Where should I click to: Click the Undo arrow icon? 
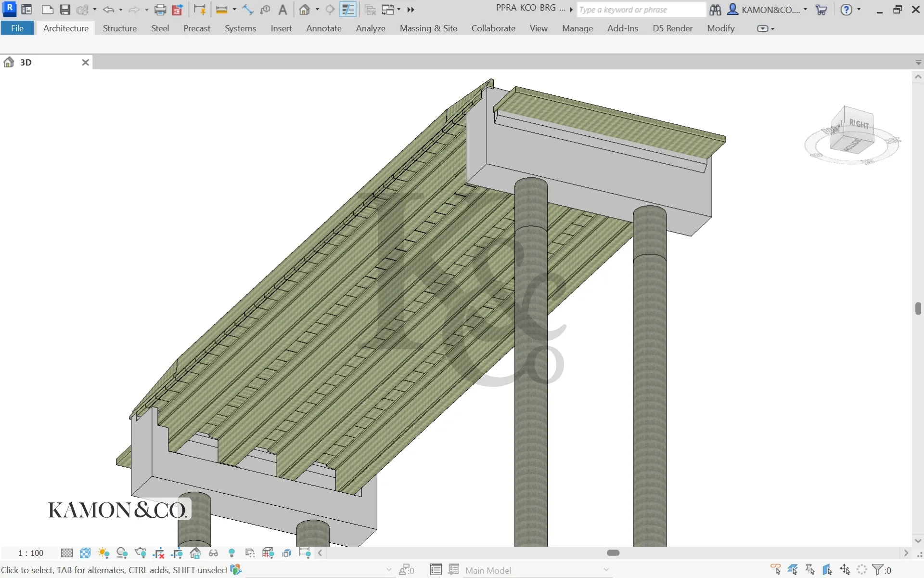(108, 10)
